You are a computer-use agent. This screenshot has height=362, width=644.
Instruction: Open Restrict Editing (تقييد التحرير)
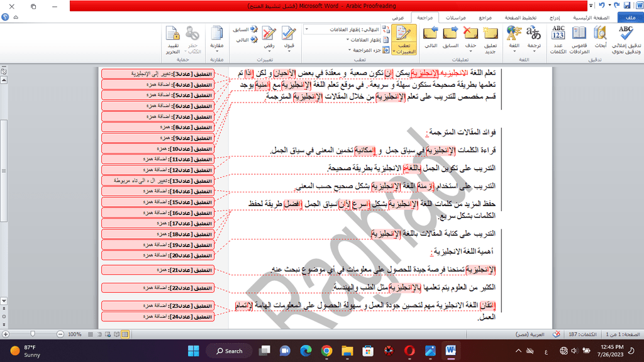(x=172, y=40)
